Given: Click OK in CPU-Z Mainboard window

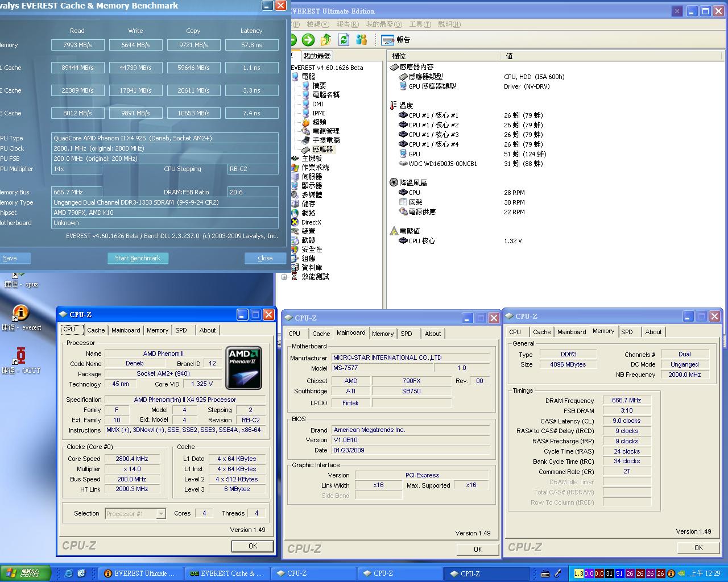Looking at the screenshot, I should point(478,549).
